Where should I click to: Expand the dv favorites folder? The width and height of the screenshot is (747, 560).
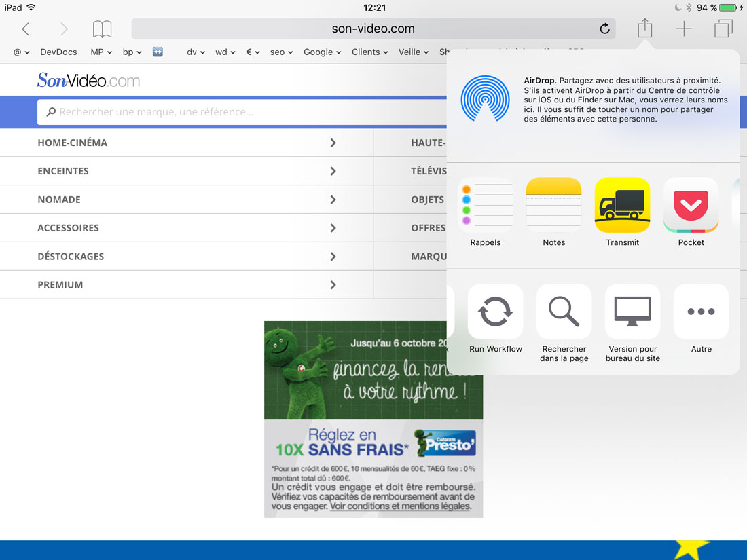(x=196, y=52)
